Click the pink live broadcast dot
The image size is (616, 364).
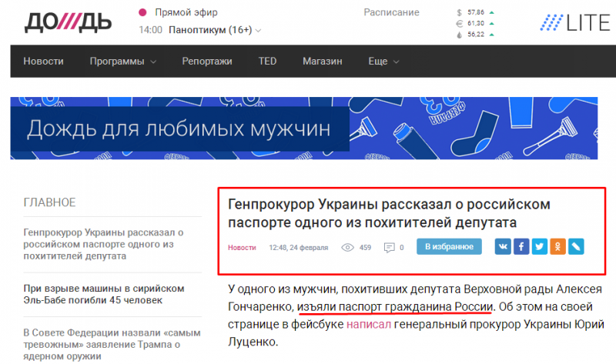click(x=142, y=12)
